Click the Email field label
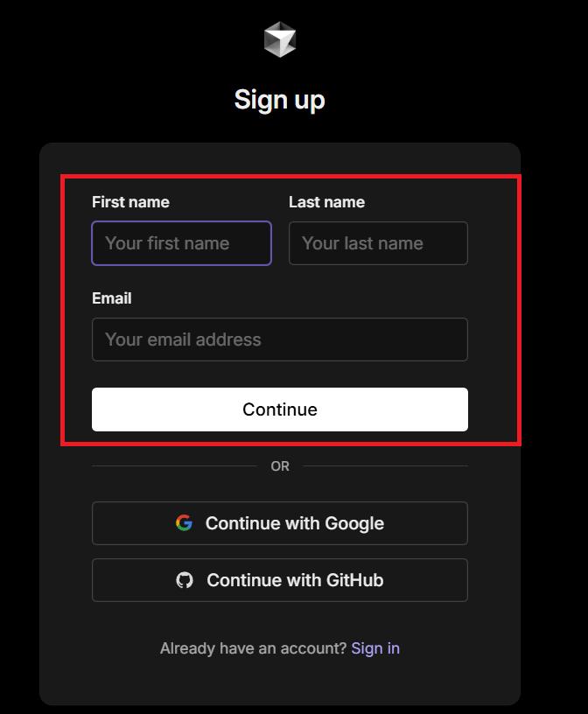 [x=112, y=298]
